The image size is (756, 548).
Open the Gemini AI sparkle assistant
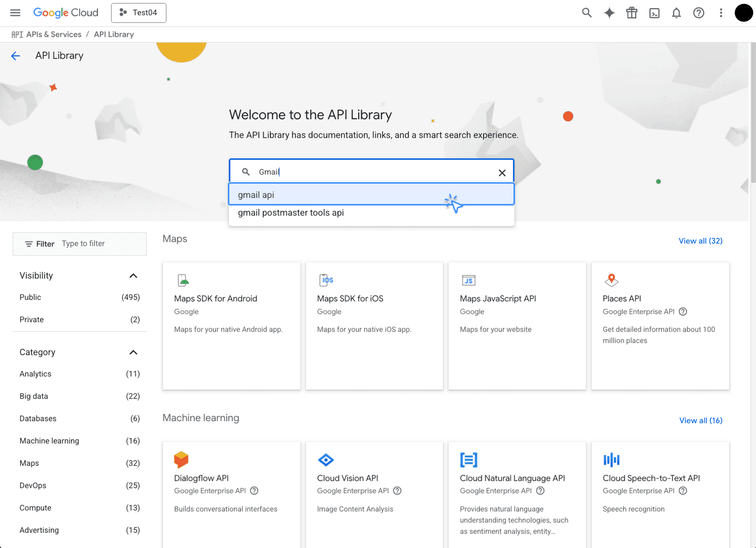click(x=609, y=13)
